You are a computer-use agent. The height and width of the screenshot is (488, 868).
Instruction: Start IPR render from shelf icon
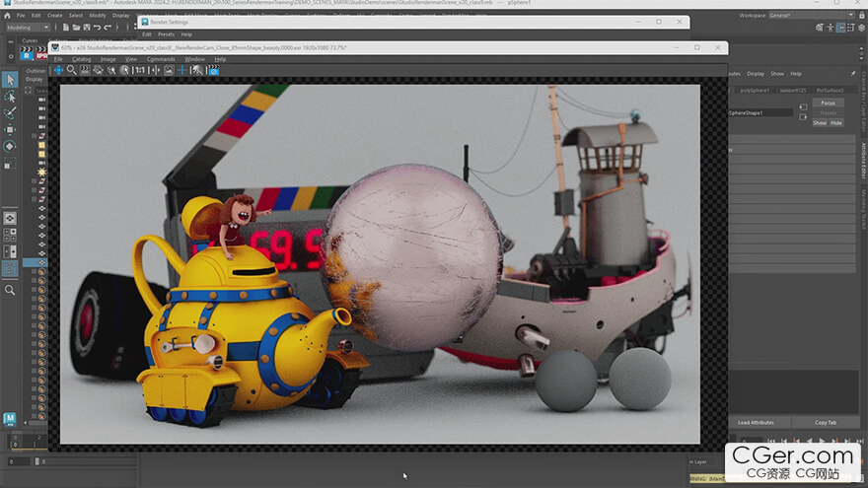click(41, 53)
